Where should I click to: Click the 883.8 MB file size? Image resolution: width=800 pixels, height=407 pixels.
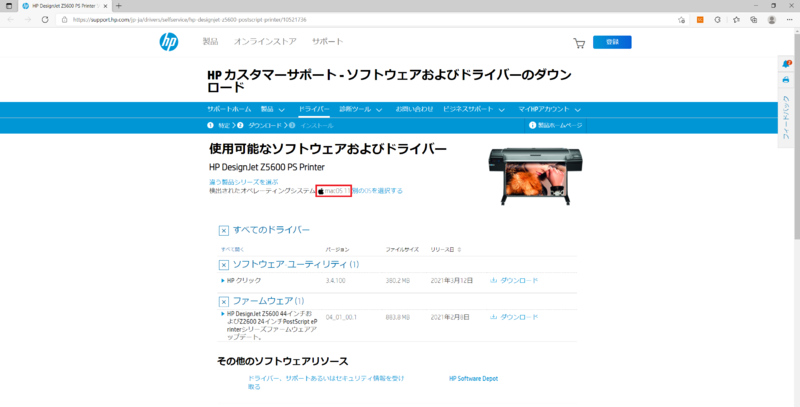(397, 317)
